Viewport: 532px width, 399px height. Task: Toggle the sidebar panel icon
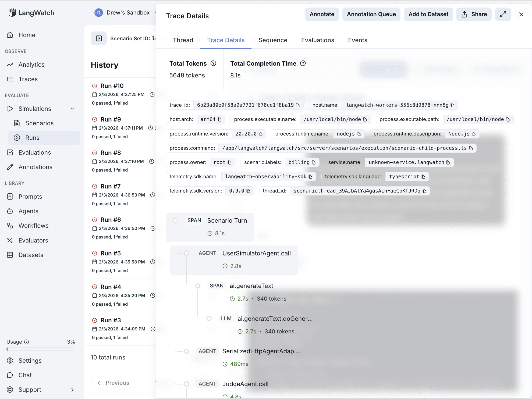99,38
